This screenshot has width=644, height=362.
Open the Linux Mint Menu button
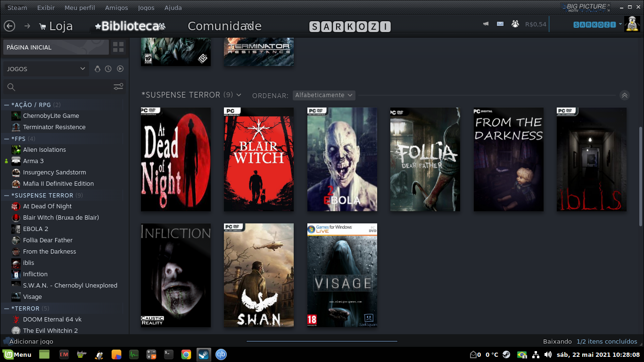17,354
